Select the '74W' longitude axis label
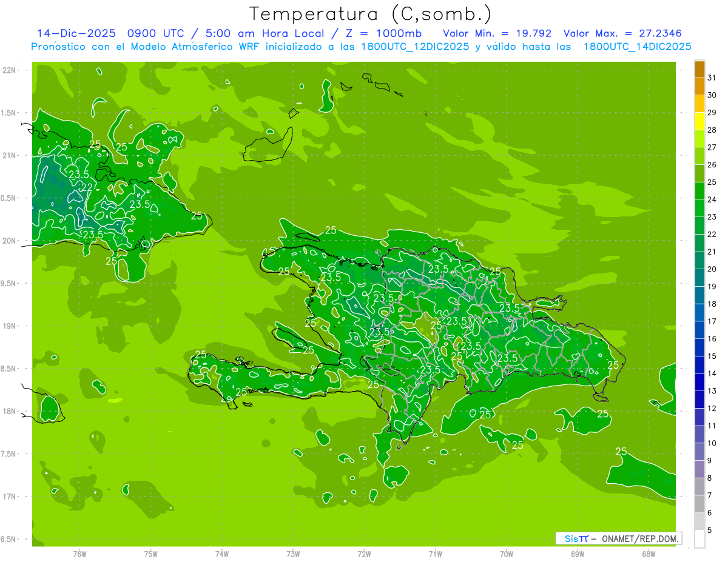Viewport: 728px width, 562px height. tap(222, 554)
